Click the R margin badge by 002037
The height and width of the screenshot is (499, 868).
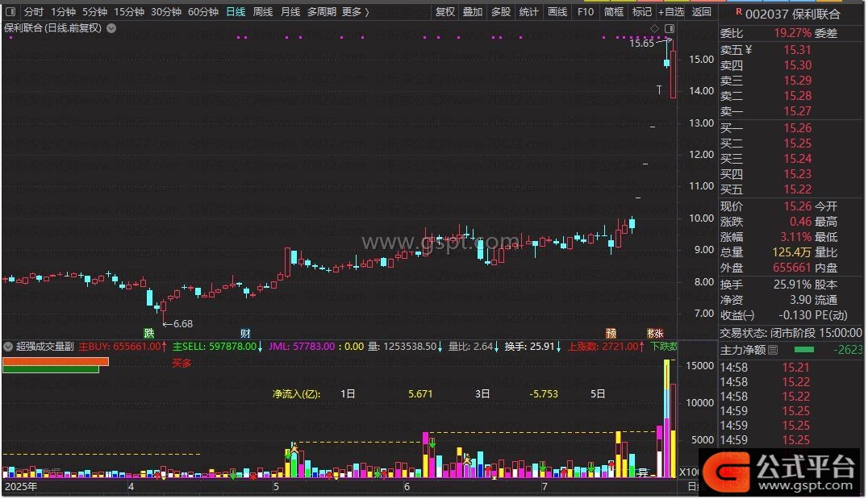pos(738,11)
